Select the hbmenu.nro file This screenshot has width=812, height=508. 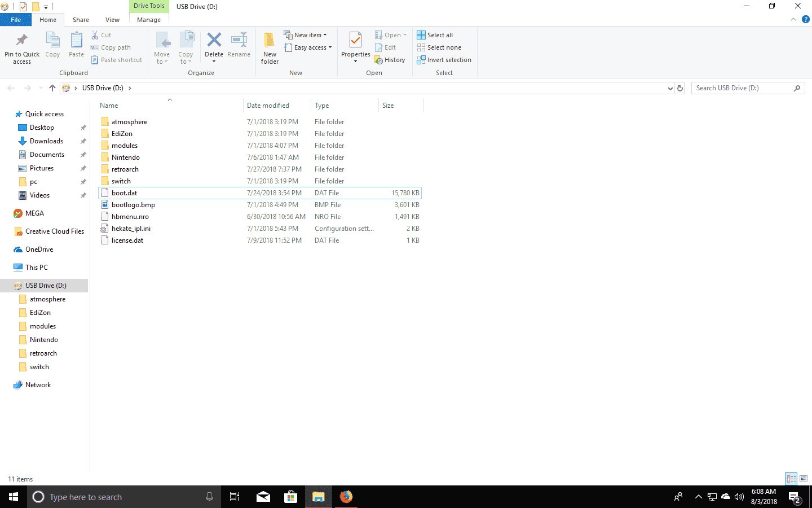coord(260,217)
